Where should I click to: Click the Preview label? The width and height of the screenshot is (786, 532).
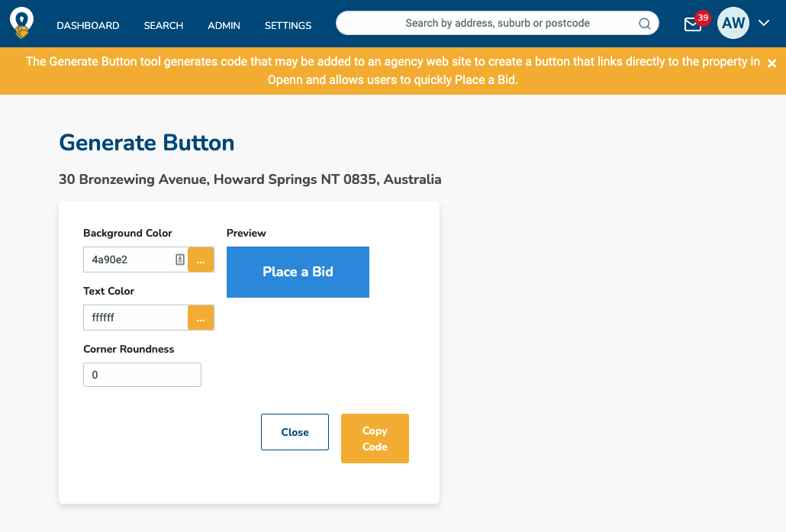(x=246, y=233)
